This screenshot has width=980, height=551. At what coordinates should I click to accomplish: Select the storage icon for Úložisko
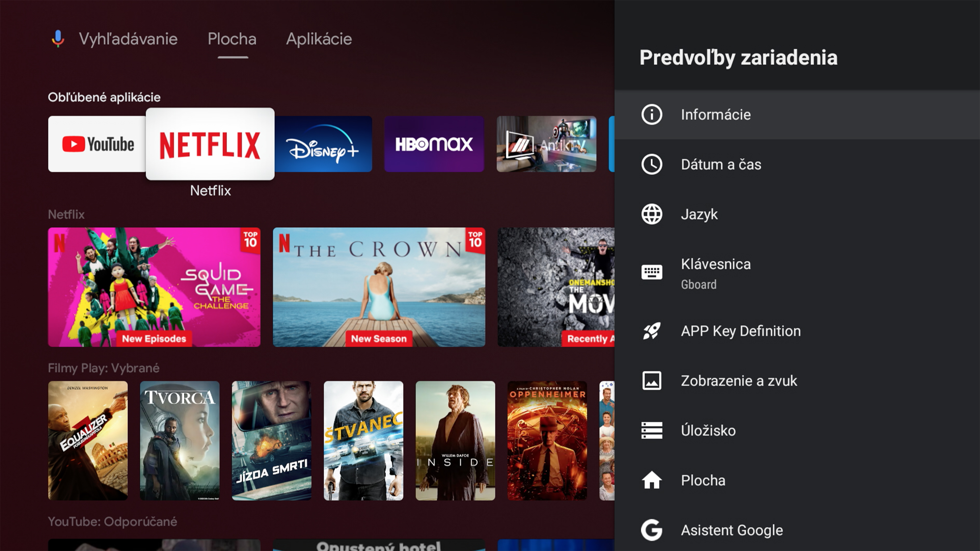tap(652, 431)
